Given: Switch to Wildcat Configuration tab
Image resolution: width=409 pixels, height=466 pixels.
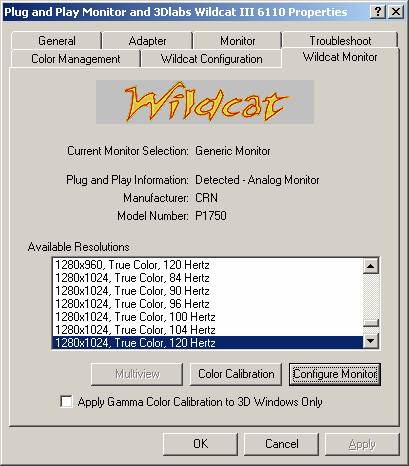Looking at the screenshot, I should 211,59.
